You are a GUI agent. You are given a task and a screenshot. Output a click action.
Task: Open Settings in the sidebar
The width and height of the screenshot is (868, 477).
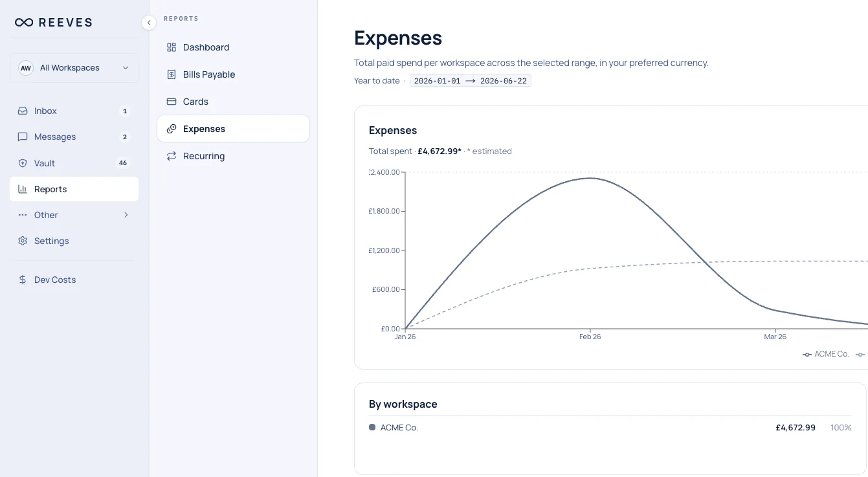pos(74,241)
